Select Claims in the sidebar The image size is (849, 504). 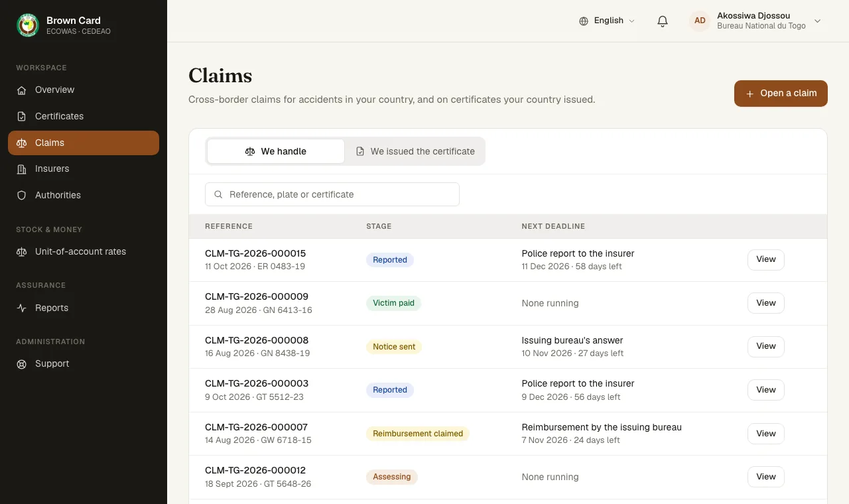[x=84, y=143]
